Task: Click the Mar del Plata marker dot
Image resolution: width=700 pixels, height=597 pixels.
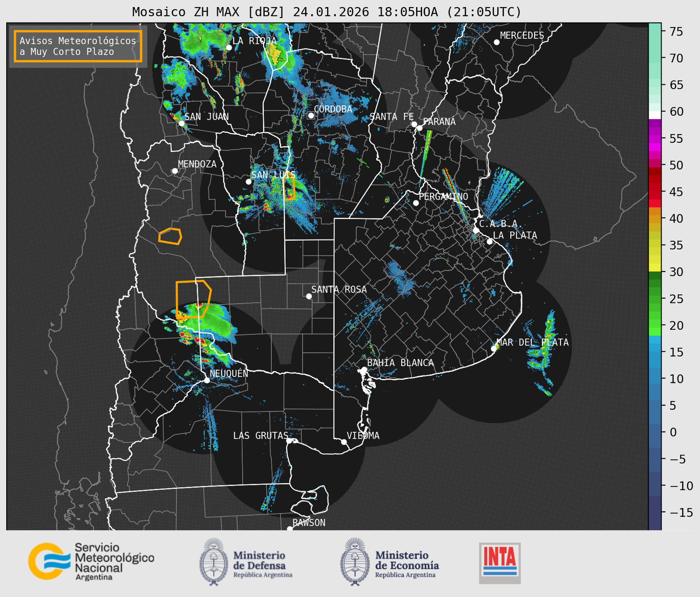Action: pos(494,349)
